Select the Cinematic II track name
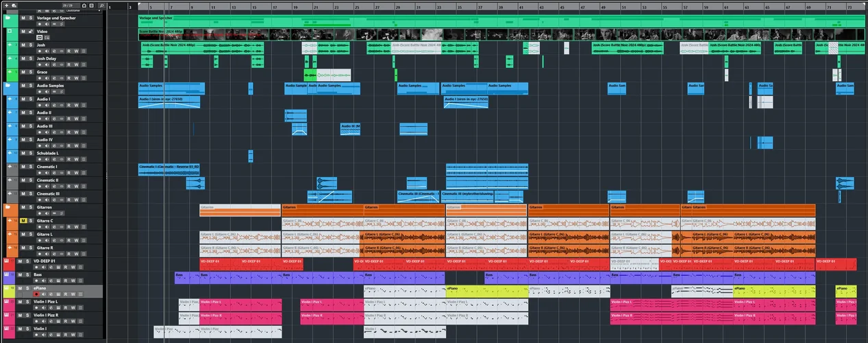 click(48, 180)
